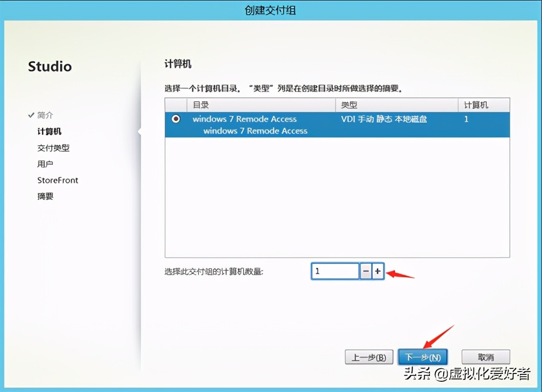Click the 类型 column header
This screenshot has height=392, width=542.
pos(397,105)
